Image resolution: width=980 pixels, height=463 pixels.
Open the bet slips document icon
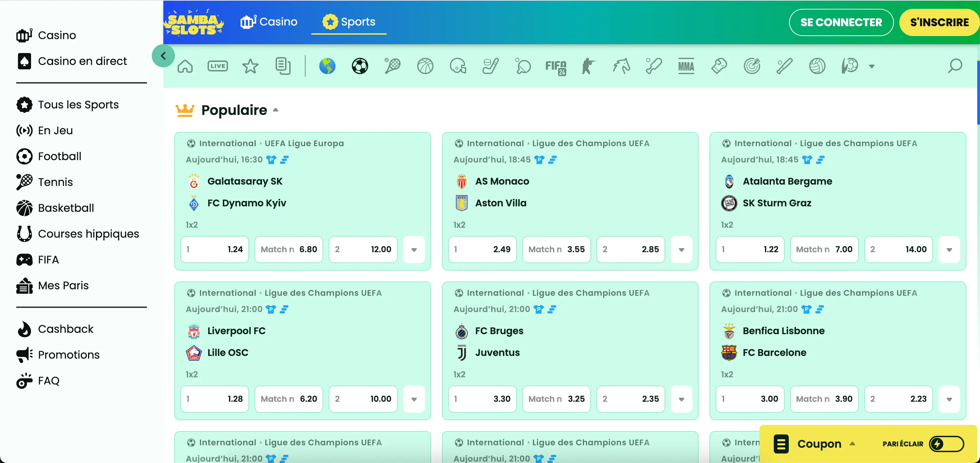[283, 66]
